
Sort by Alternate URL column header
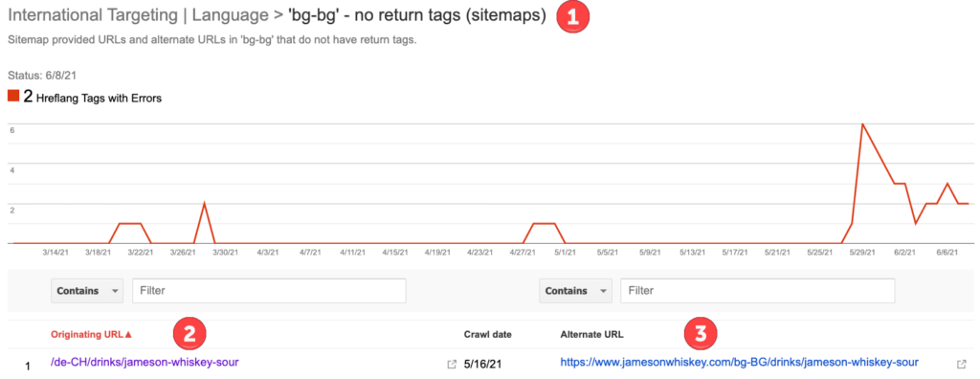point(591,335)
